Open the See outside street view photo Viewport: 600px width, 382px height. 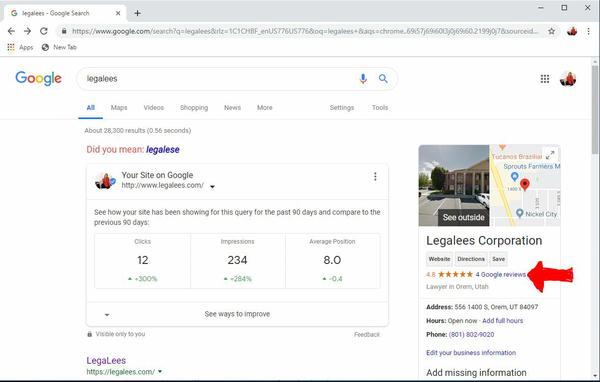click(x=454, y=186)
